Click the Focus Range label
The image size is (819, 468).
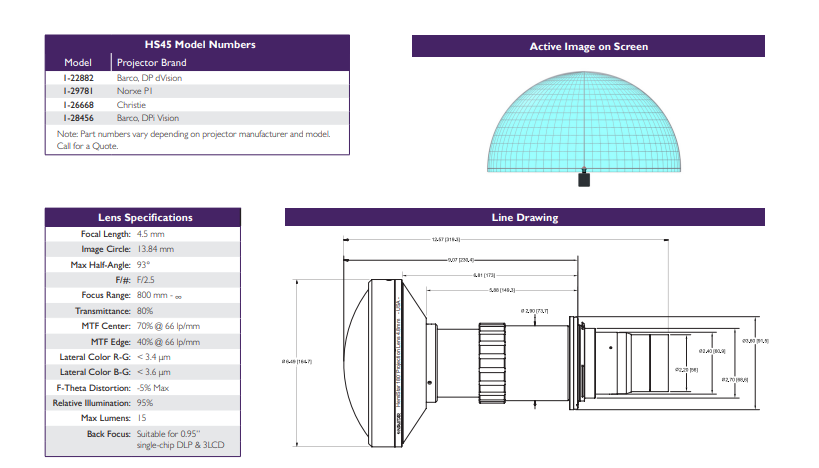[x=106, y=295]
